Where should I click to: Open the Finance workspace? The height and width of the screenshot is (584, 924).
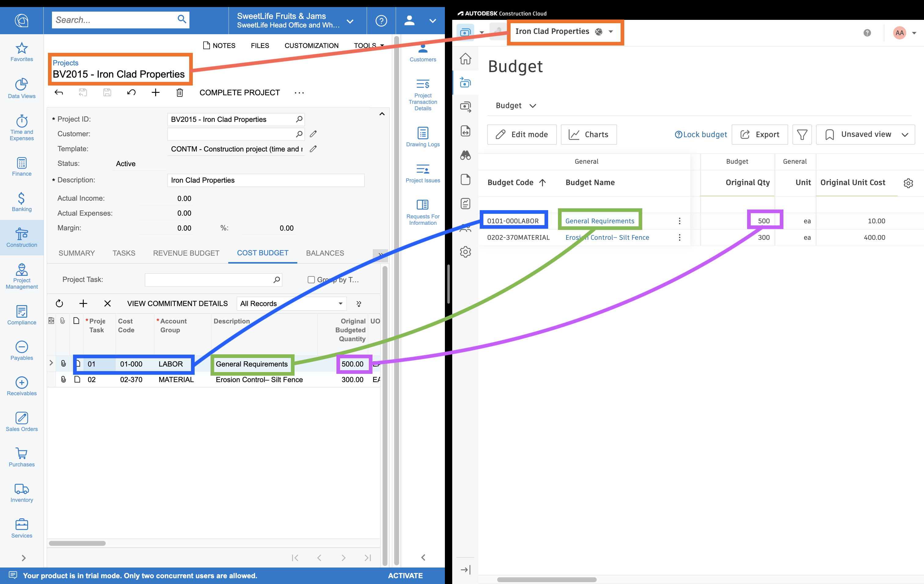coord(21,166)
